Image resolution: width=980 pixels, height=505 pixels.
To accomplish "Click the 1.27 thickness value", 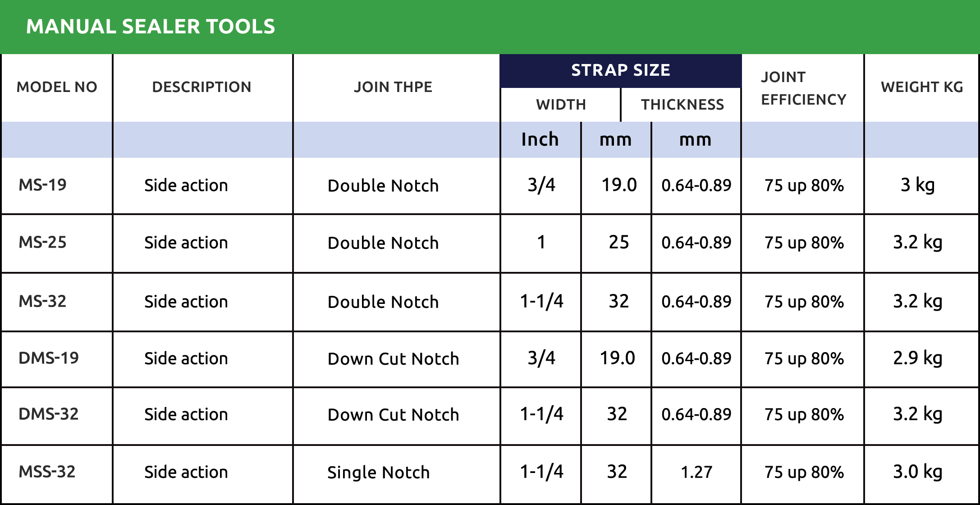I will (696, 472).
